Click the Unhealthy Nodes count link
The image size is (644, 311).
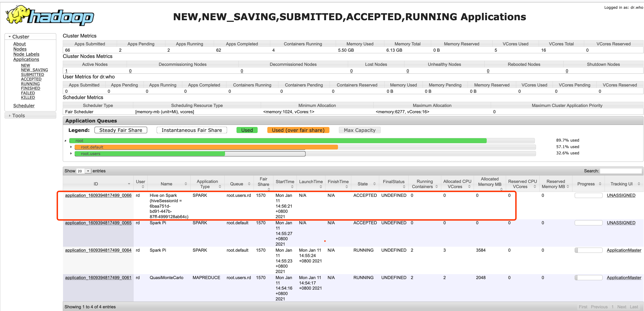pos(408,71)
